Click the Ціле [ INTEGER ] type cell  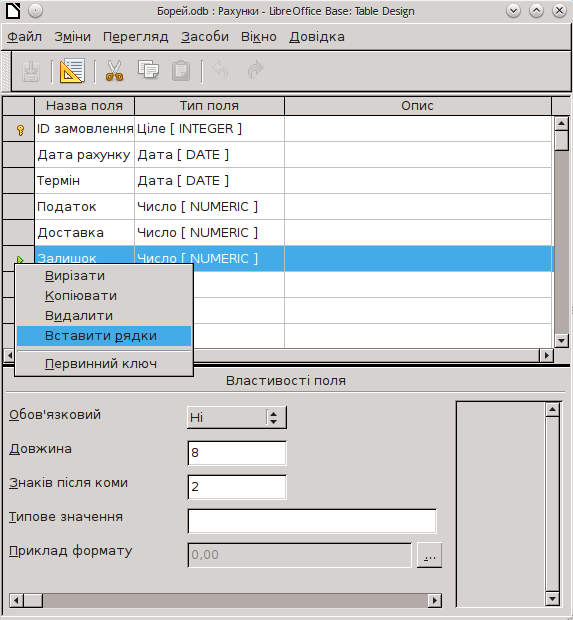pyautogui.click(x=209, y=129)
